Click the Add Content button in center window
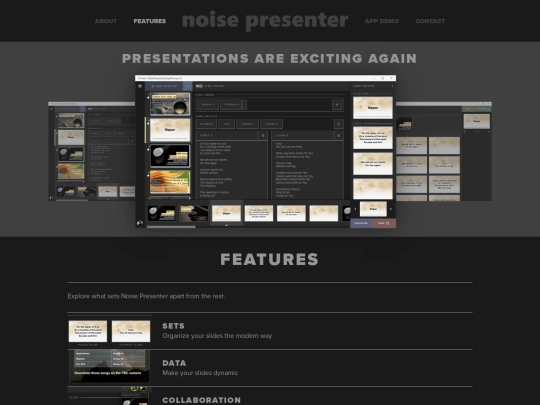 [164, 86]
